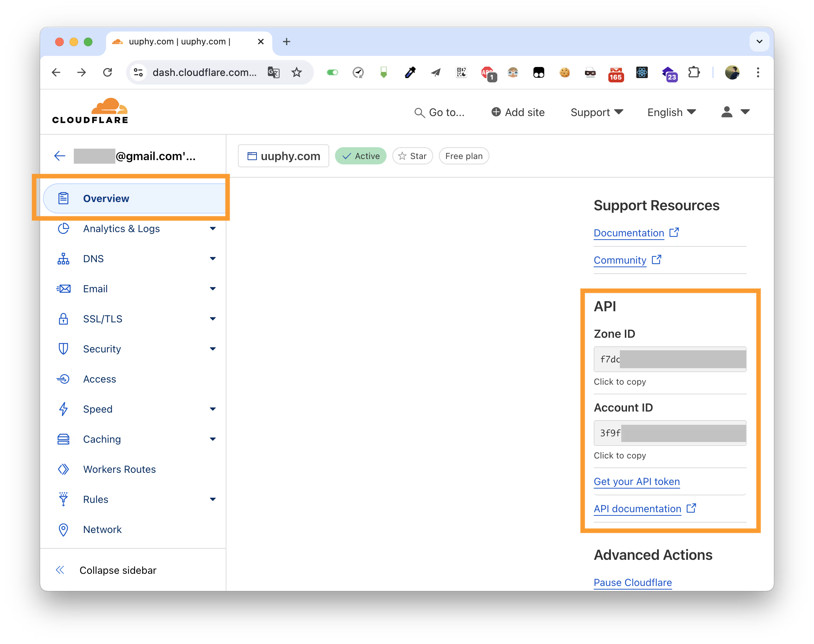814x644 pixels.
Task: Expand the Caching section arrow
Action: coord(213,439)
